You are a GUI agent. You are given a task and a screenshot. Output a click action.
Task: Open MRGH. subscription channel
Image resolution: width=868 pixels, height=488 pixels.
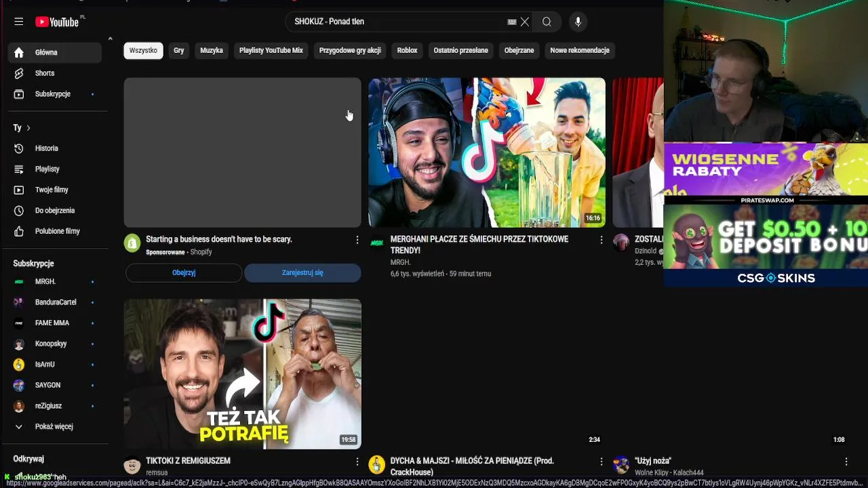pos(55,281)
